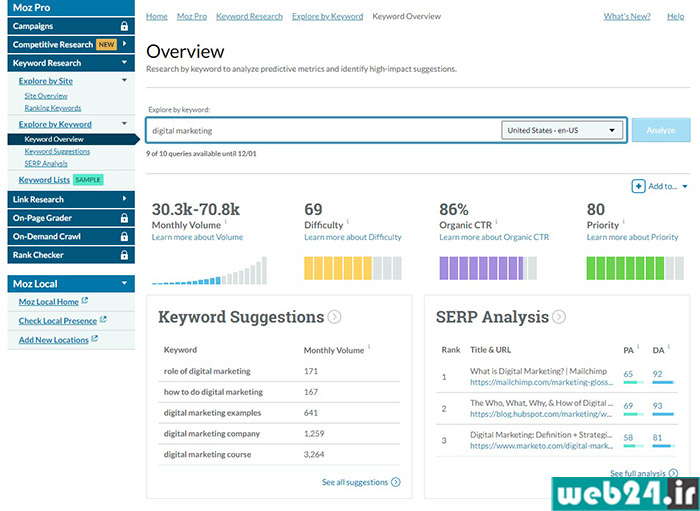
Task: Collapse the Keyword Research section arrow
Action: point(125,62)
